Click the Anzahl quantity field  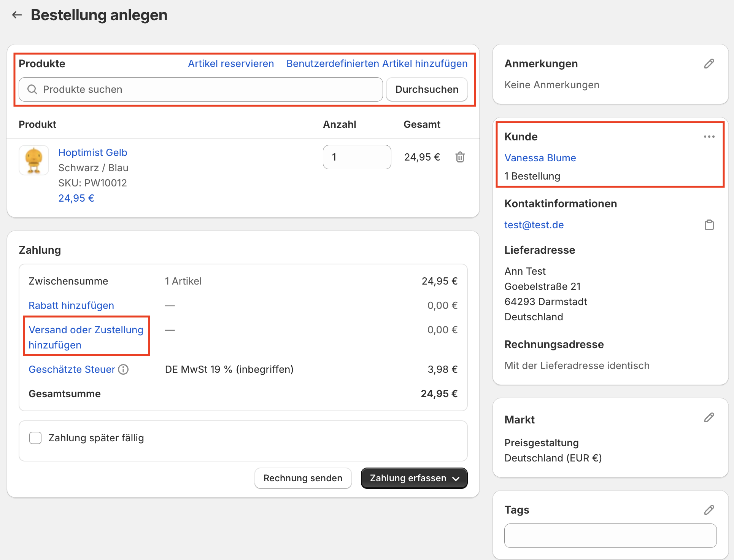pyautogui.click(x=357, y=157)
